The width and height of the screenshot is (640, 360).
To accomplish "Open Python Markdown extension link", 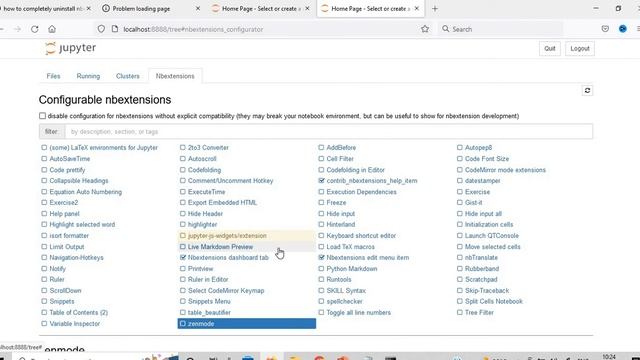I will (x=352, y=269).
